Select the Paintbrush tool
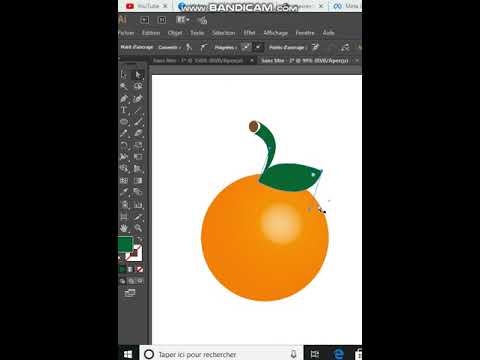The width and height of the screenshot is (480, 360). 138,122
